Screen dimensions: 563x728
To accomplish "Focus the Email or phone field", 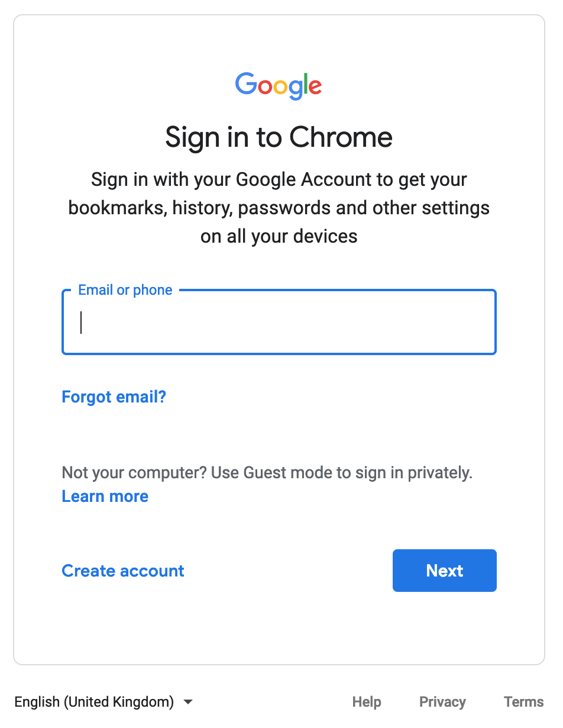I will pos(279,322).
